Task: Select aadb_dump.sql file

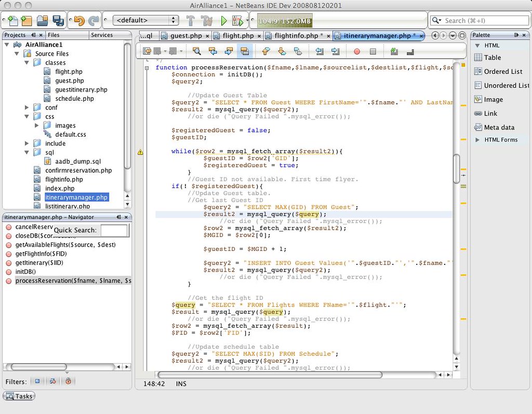Action: [x=78, y=162]
